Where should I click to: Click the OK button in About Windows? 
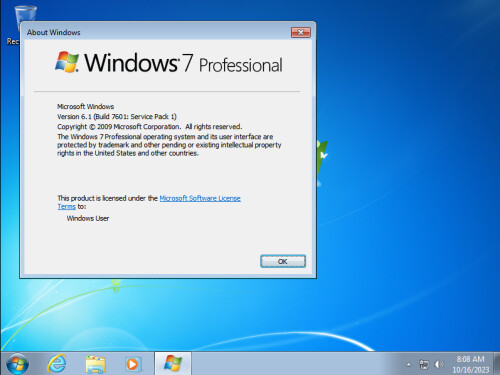coord(283,261)
